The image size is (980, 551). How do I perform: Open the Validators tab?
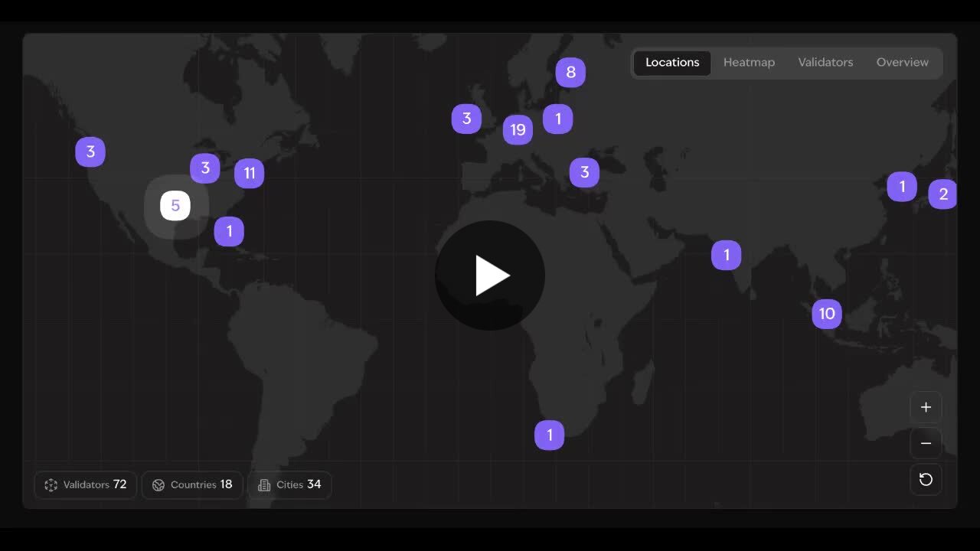pos(825,63)
